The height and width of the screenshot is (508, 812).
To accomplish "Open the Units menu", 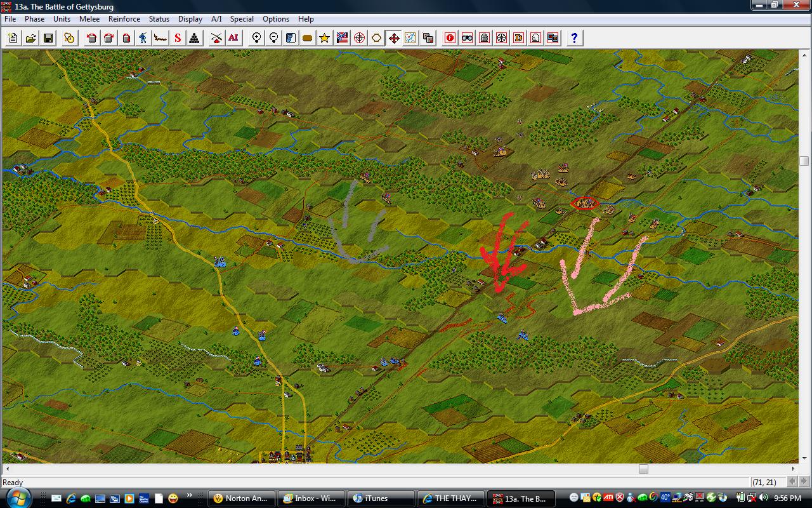I will (62, 19).
